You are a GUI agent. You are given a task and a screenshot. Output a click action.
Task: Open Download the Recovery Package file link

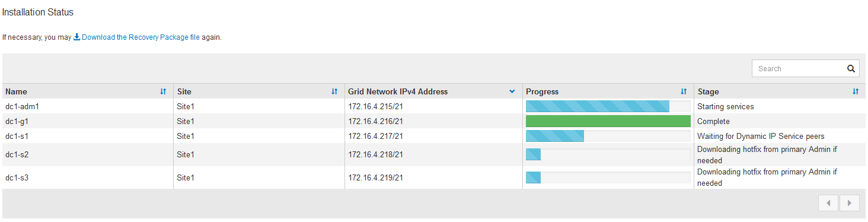point(141,37)
